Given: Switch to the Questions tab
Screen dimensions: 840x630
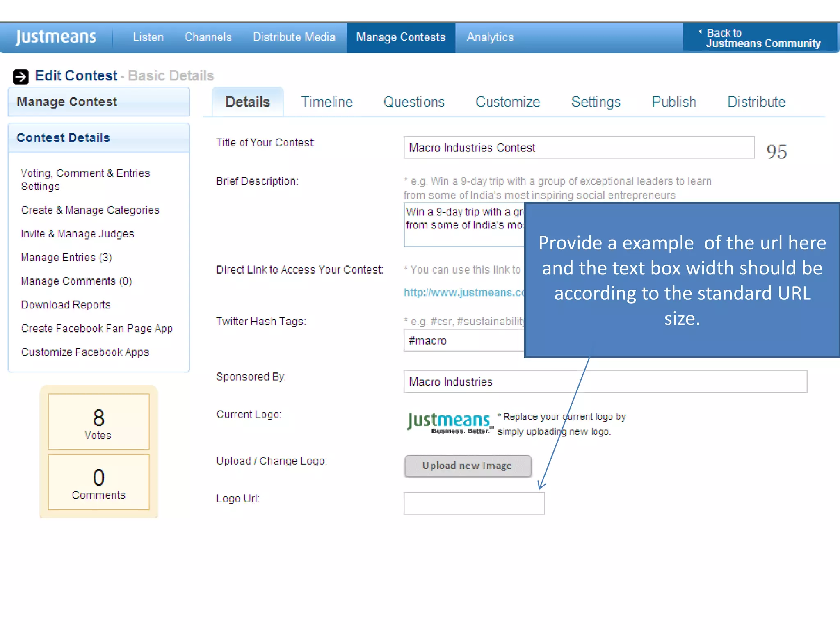Looking at the screenshot, I should click(414, 102).
